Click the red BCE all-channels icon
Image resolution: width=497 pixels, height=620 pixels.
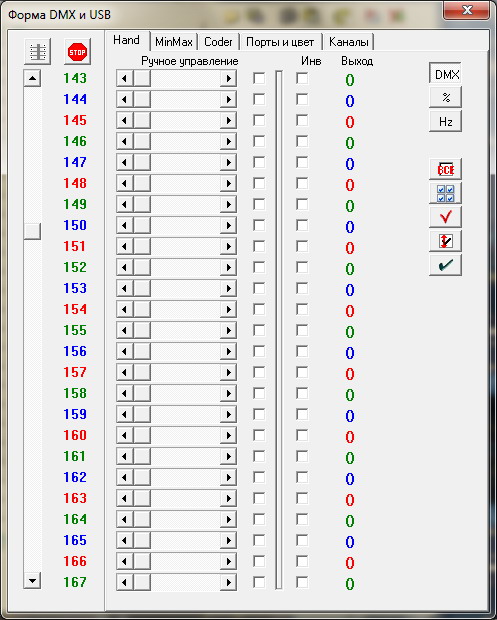tap(445, 170)
